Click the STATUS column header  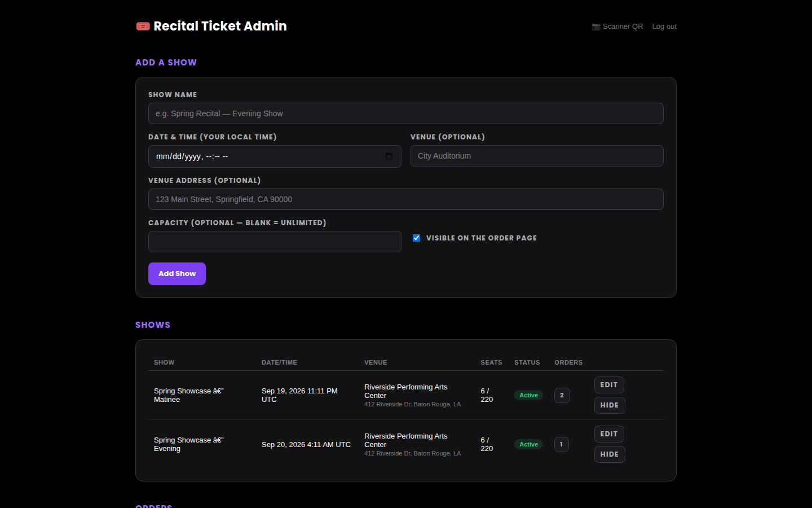[527, 362]
